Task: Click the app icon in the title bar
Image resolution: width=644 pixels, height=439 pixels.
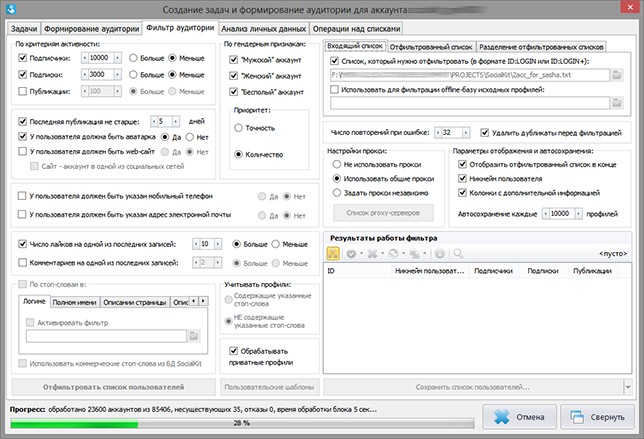Action: pos(12,9)
